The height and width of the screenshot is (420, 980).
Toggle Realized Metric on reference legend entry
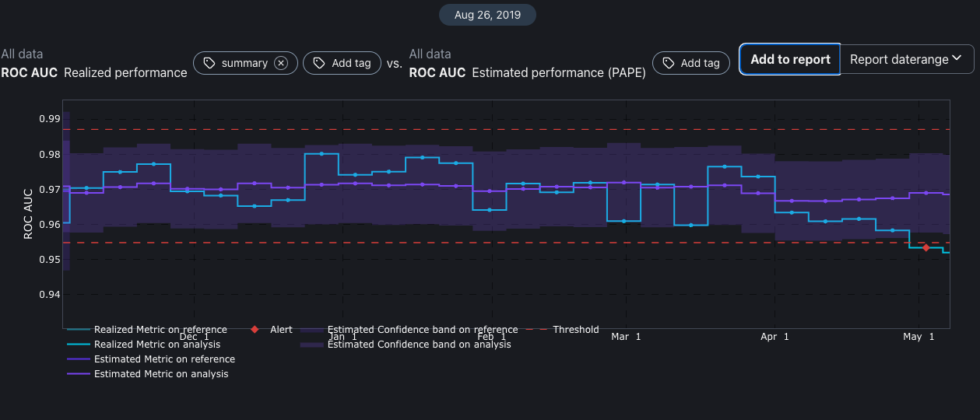(160, 330)
